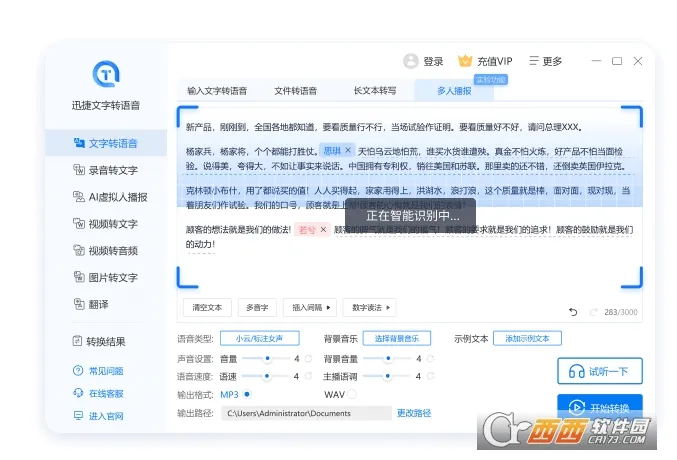Screen dimensions: 677x460
Task: Click the 清空文本 button
Action: (x=207, y=307)
